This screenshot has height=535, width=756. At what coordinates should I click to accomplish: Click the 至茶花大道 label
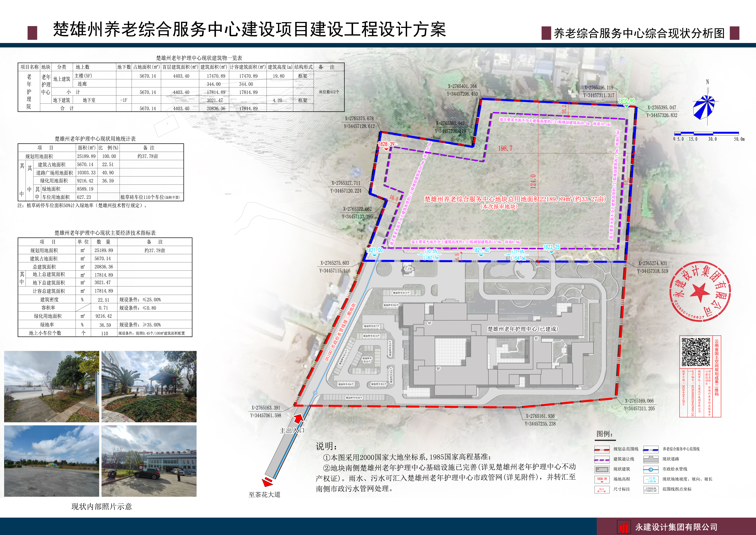264,495
